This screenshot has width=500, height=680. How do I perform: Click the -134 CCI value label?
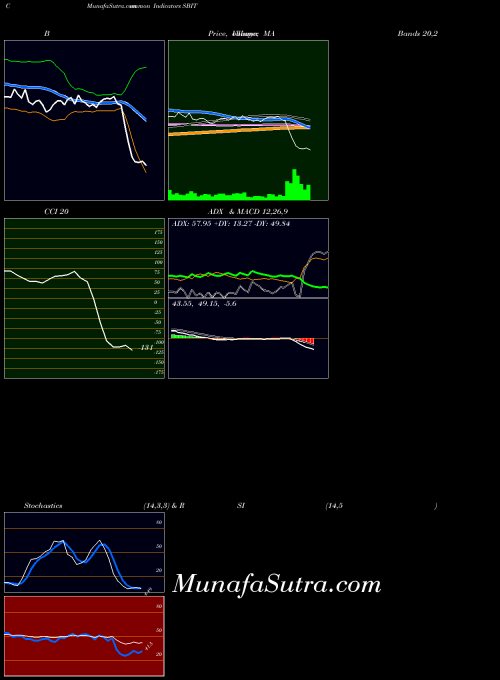[x=146, y=348]
